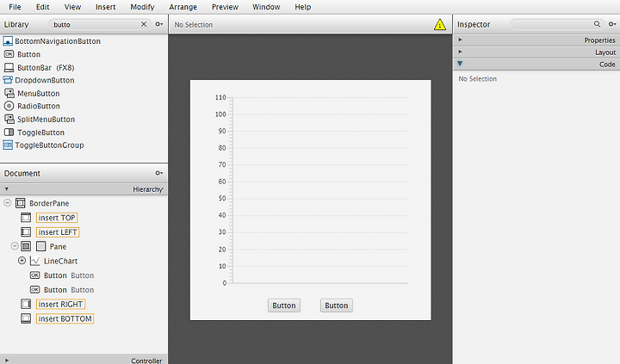Image resolution: width=620 pixels, height=364 pixels.
Task: Open the Preview menu
Action: 225,7
